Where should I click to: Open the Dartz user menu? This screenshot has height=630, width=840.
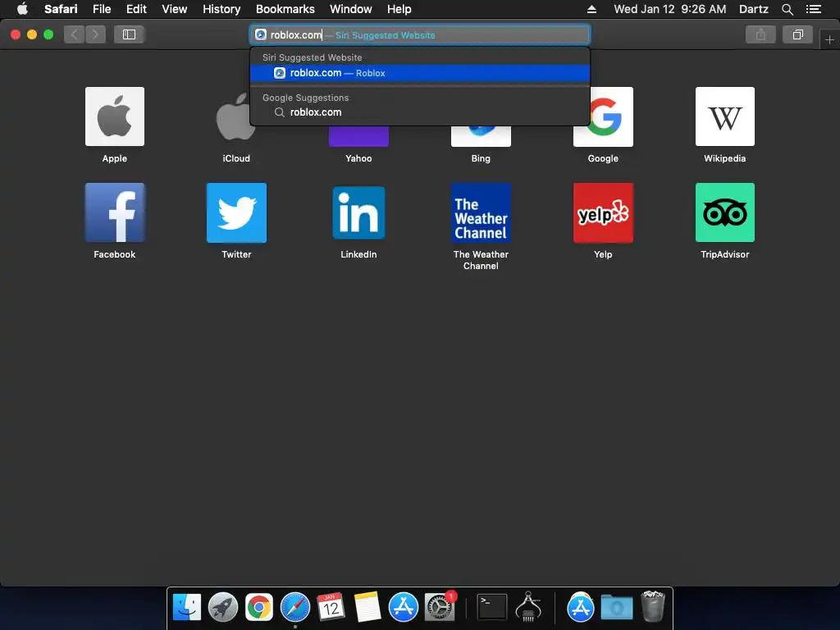753,9
